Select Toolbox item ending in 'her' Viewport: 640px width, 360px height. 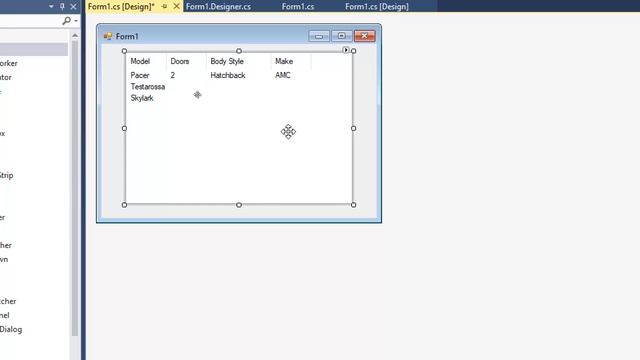pyautogui.click(x=6, y=245)
